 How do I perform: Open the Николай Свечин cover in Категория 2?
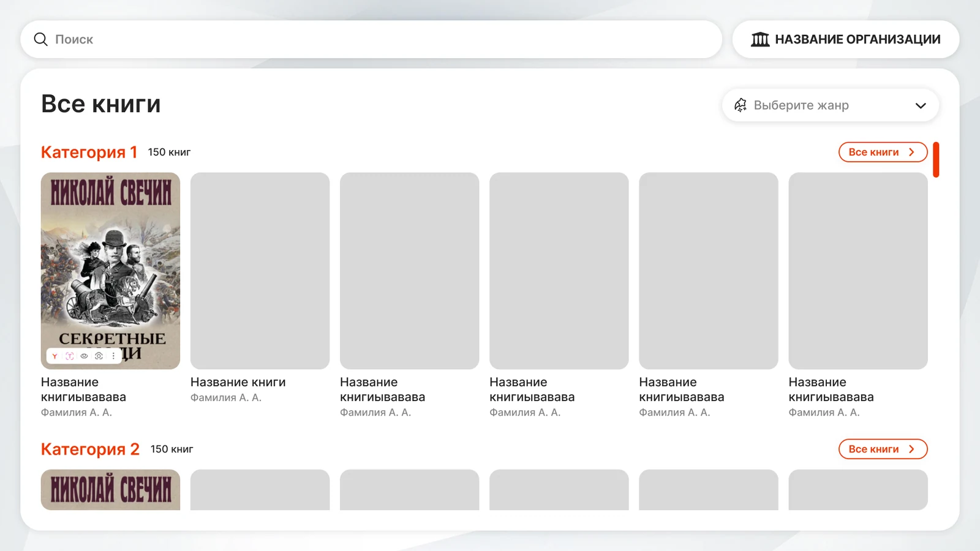pos(110,490)
